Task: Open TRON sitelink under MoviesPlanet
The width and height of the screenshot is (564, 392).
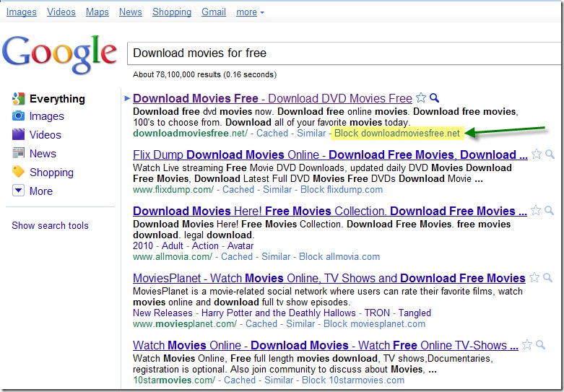Action: coord(377,313)
